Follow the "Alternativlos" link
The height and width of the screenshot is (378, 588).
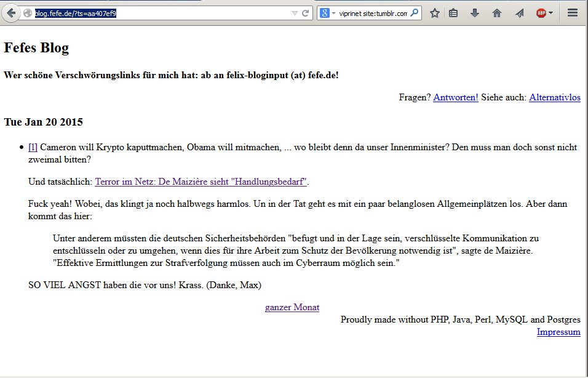point(554,97)
